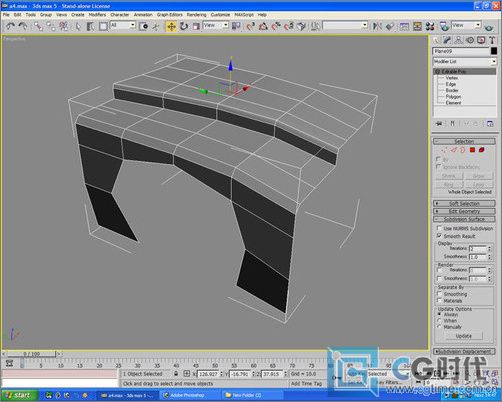Screen dimensions: 502x402
Task: Enable the Render Smoothness checkbox
Action: [x=440, y=278]
